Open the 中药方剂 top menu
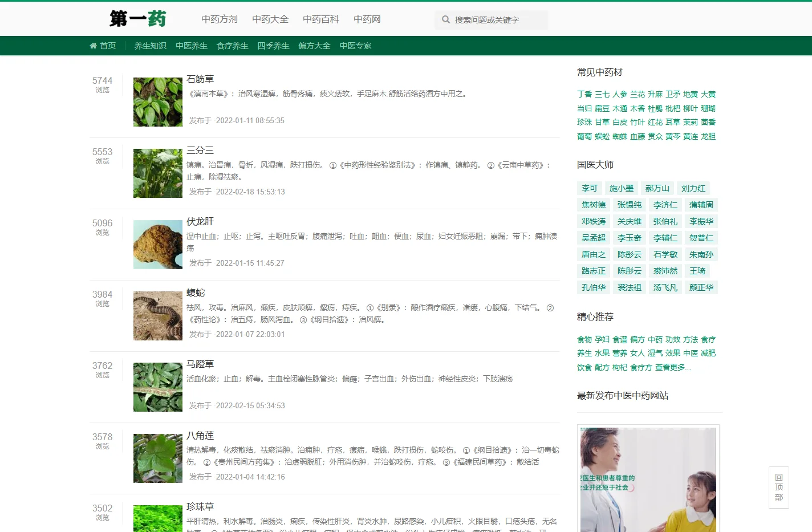This screenshot has width=812, height=532. click(x=220, y=19)
